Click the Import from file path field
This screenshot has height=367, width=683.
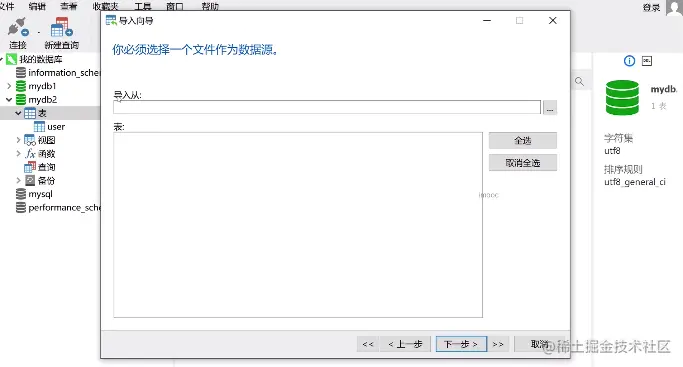pos(327,107)
